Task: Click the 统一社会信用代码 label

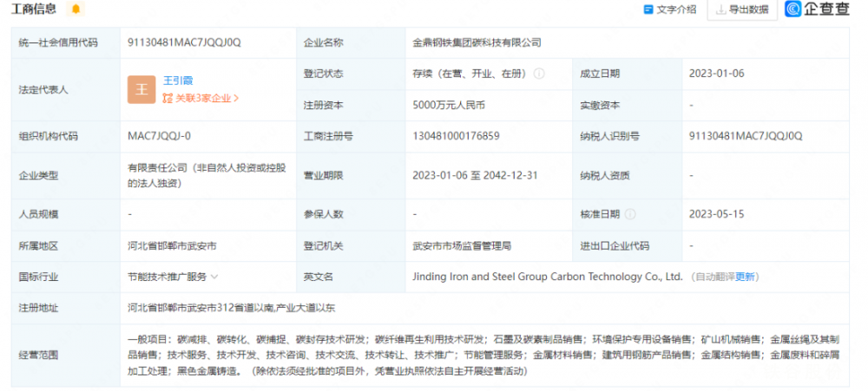Action: pyautogui.click(x=58, y=42)
